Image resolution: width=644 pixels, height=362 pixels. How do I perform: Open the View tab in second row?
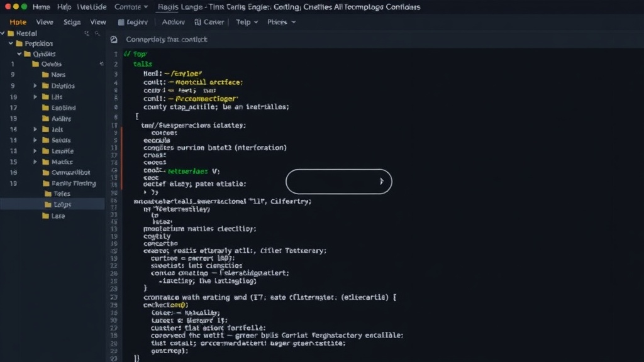97,22
